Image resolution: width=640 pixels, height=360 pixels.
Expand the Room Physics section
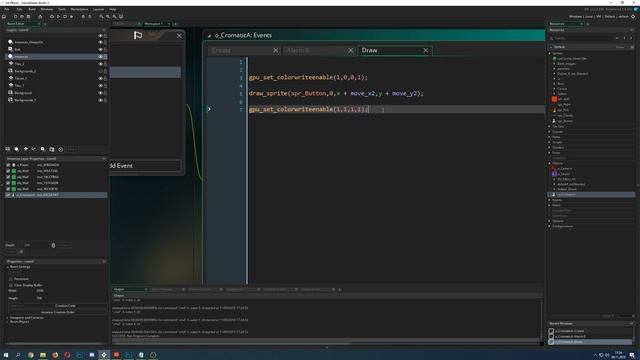click(x=7, y=322)
